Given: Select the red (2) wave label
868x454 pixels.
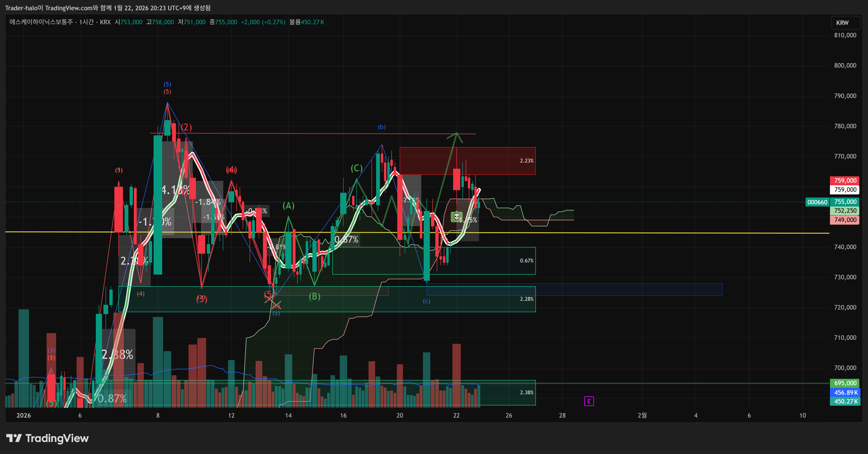Looking at the screenshot, I should click(186, 128).
